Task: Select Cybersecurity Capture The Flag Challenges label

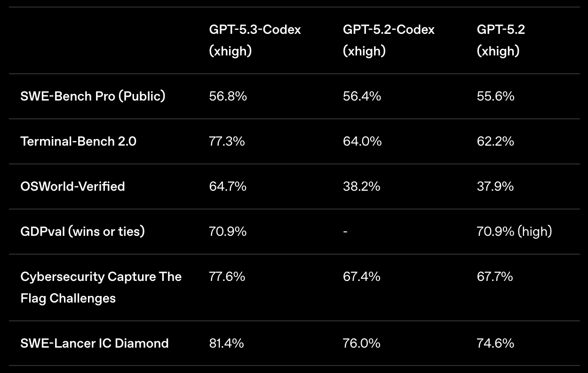Action: point(101,287)
